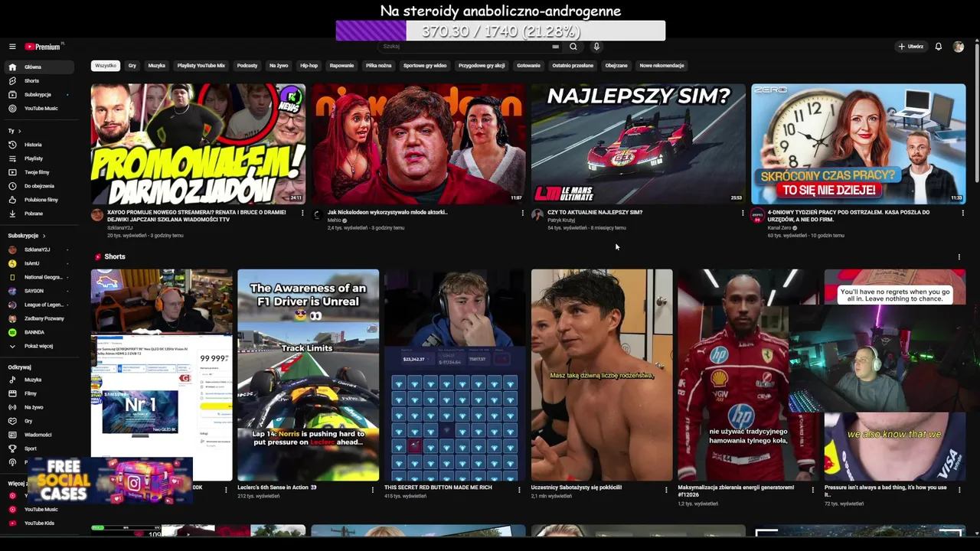Open Jak Nickelodeon wykorzystywało video title

[387, 212]
